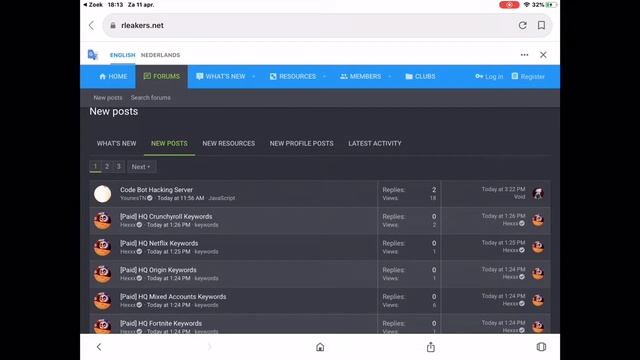Open thread [Paid] HQ Crunchyroll Keywords

click(x=166, y=216)
